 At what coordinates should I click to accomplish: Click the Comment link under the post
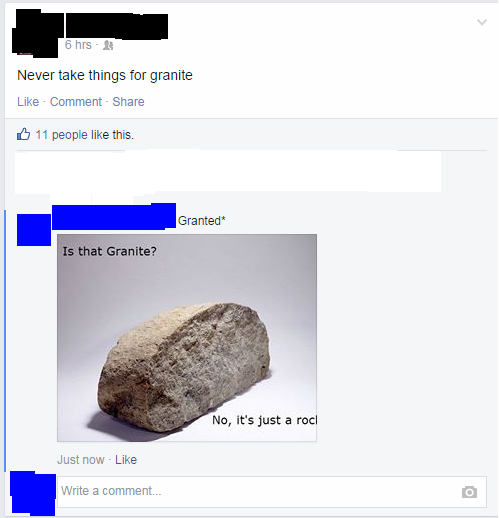pos(76,102)
